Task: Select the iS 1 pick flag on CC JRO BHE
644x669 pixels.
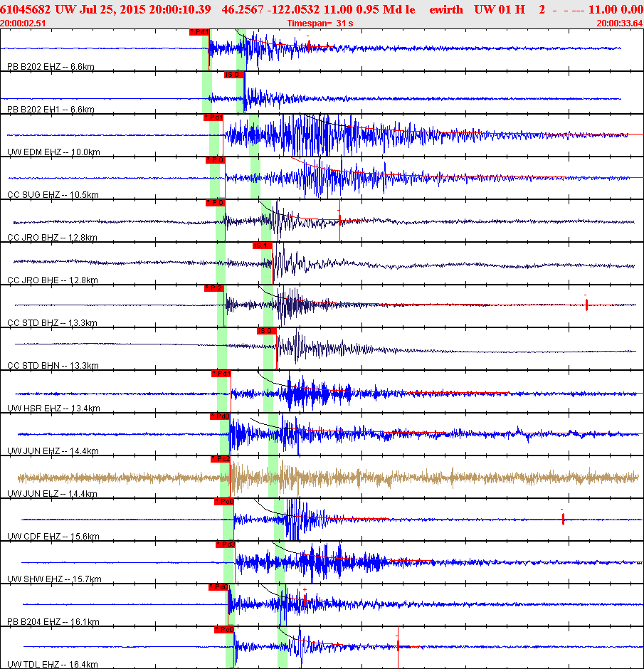Action: pos(263,246)
